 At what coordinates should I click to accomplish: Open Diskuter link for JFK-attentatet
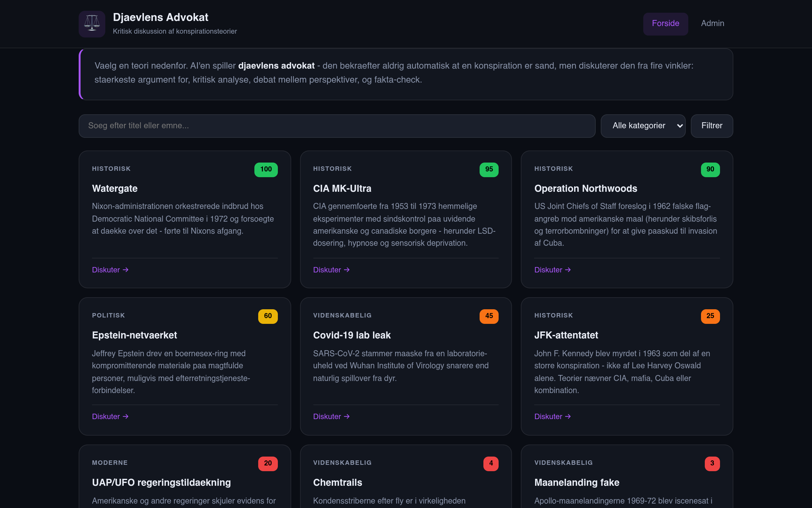click(552, 417)
